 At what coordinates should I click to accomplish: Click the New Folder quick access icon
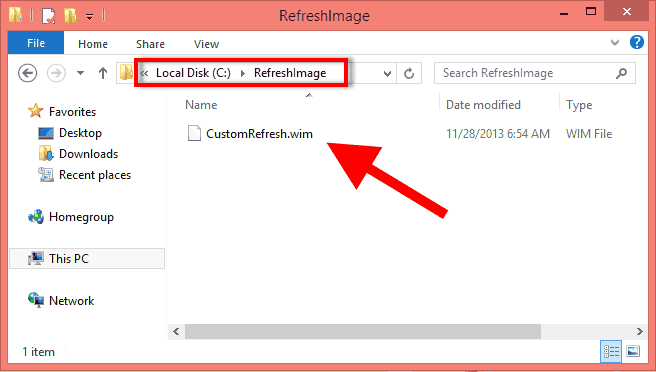tap(70, 16)
